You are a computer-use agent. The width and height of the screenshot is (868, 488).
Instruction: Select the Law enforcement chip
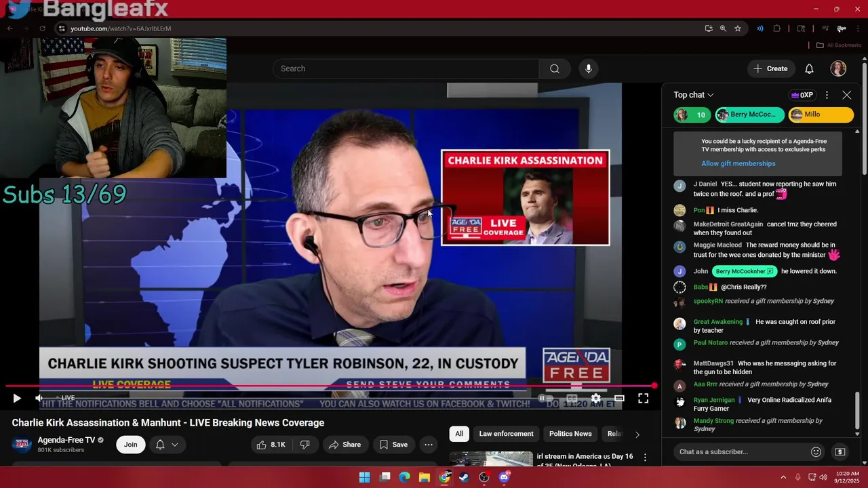[x=507, y=434]
